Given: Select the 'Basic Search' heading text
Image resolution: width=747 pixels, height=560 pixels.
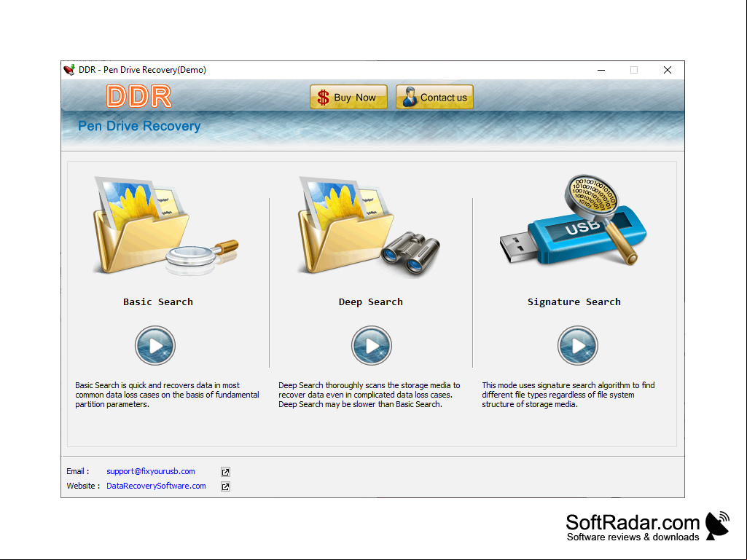Looking at the screenshot, I should click(x=158, y=302).
